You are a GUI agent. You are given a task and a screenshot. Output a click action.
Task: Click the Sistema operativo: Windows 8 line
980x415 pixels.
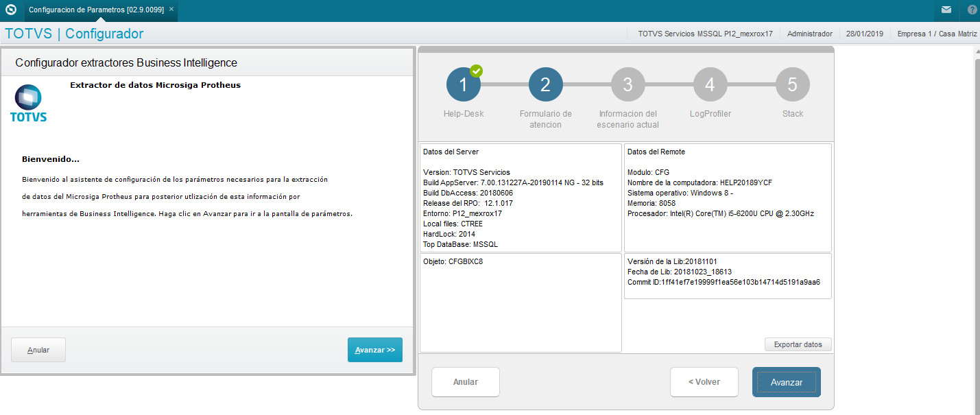681,193
